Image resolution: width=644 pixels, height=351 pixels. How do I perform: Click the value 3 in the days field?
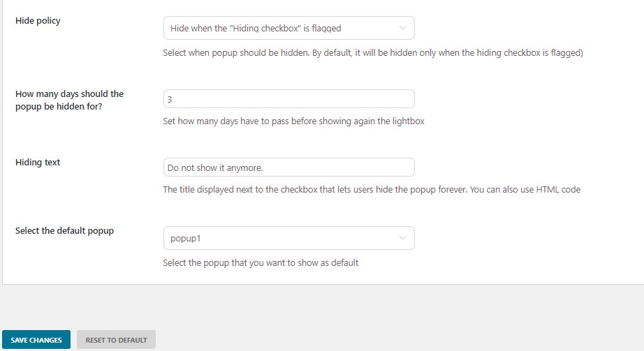(170, 99)
